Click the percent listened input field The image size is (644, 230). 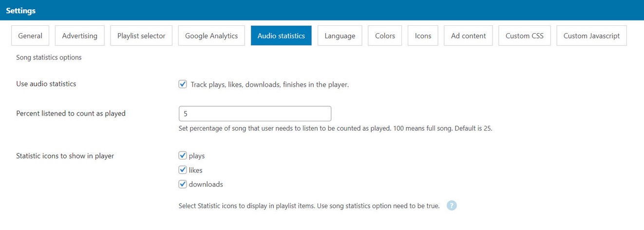[255, 114]
